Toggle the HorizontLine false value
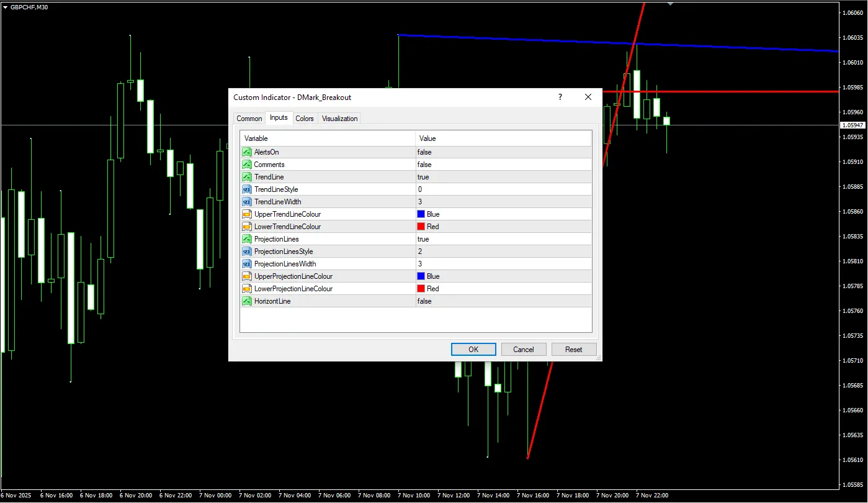The width and height of the screenshot is (868, 503). (424, 301)
